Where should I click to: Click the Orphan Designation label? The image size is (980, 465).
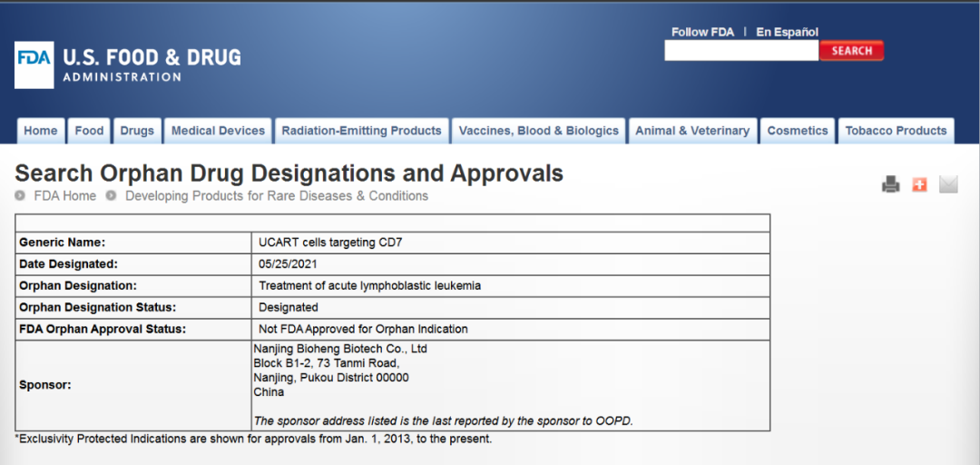pos(78,286)
